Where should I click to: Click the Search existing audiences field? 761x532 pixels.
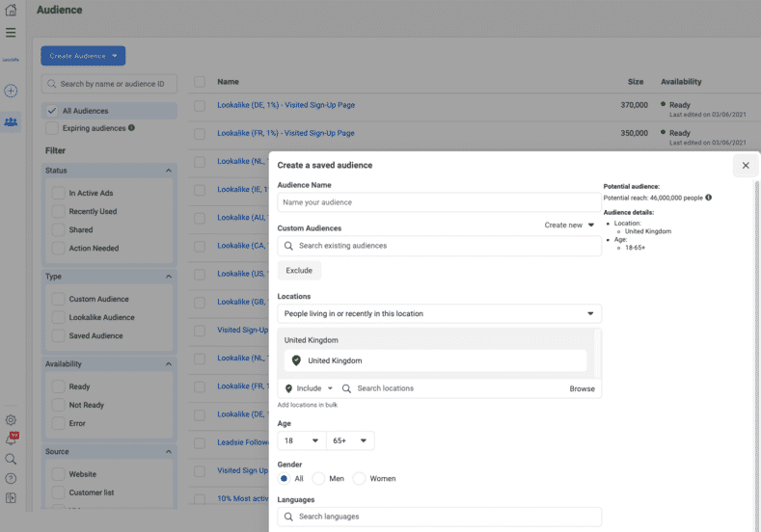[439, 246]
